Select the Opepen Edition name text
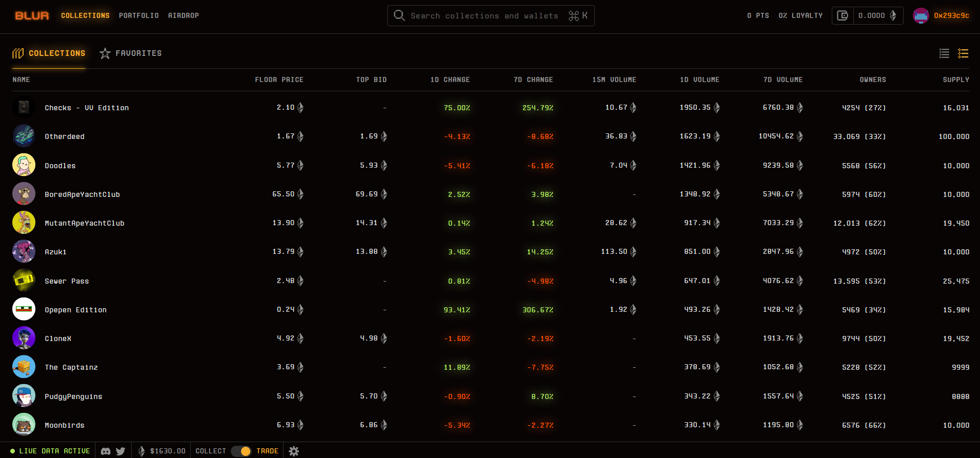Image resolution: width=980 pixels, height=458 pixels. [x=75, y=310]
